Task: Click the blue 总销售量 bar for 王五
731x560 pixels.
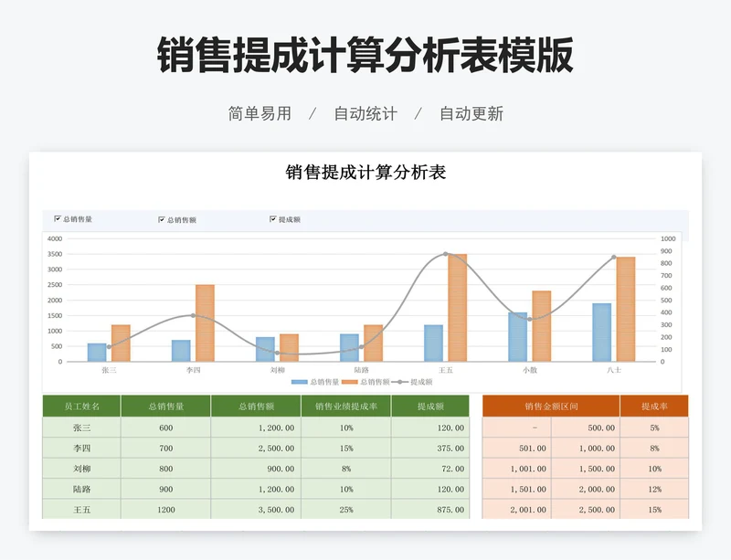Action: click(433, 343)
